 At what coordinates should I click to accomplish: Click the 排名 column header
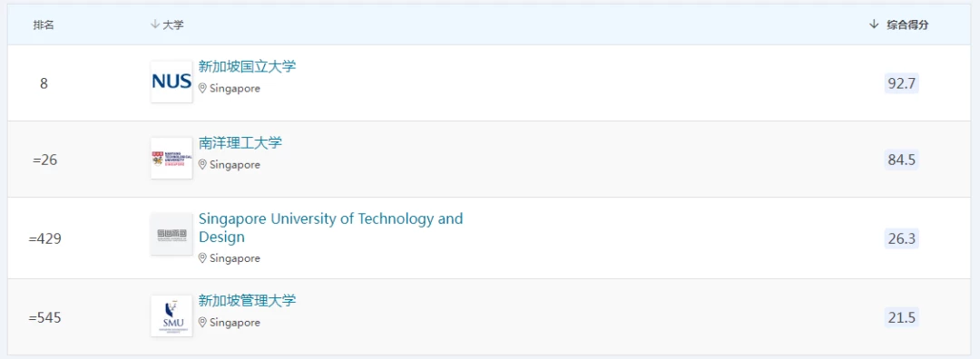[44, 25]
